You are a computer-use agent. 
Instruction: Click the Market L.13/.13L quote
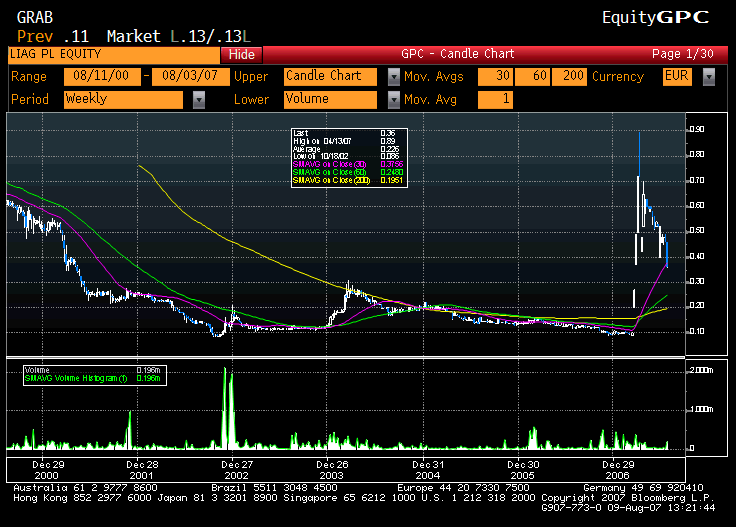179,36
